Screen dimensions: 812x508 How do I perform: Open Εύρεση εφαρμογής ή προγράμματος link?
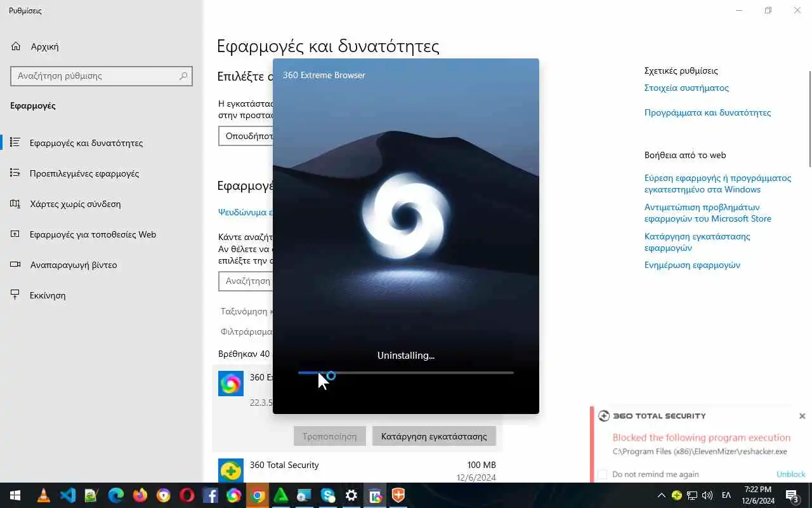[717, 184]
